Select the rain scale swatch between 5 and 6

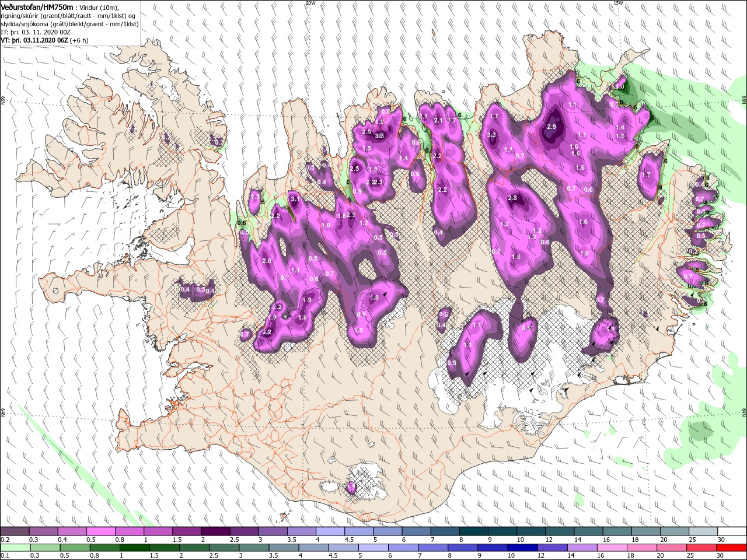(375, 547)
